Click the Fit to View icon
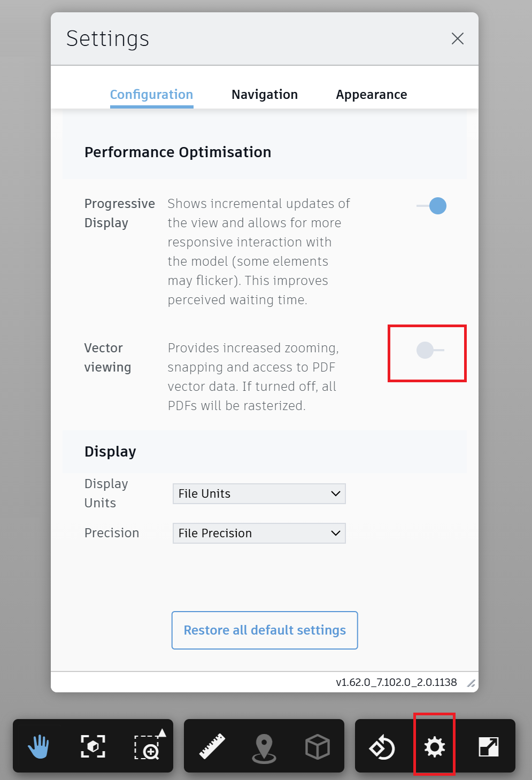Viewport: 532px width, 780px height. (93, 746)
